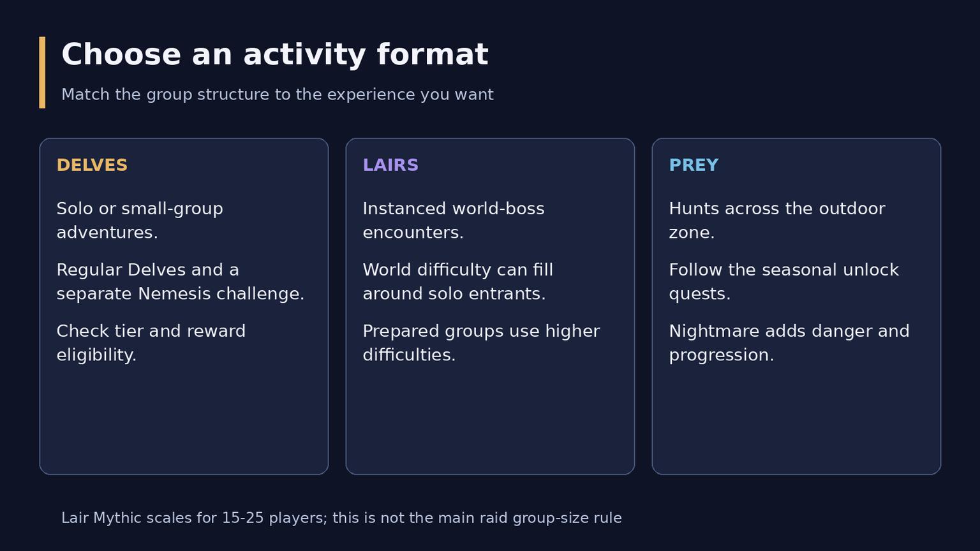Click 'Solo or small-group adventures' text

pyautogui.click(x=140, y=221)
